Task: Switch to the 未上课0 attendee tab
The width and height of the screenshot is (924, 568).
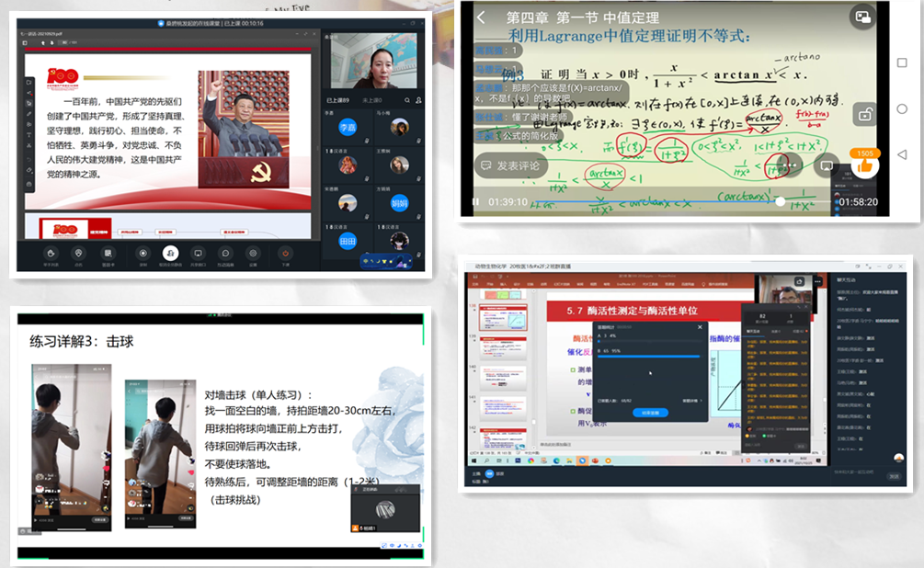Action: 371,100
